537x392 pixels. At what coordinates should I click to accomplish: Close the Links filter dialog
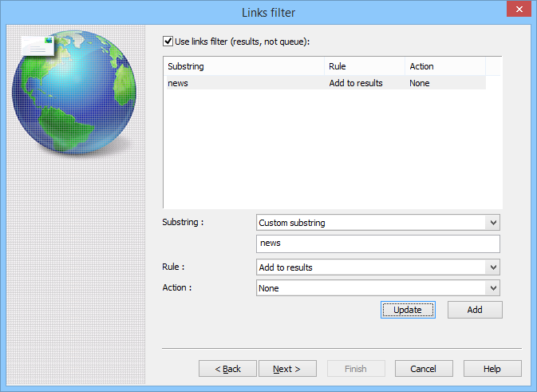click(519, 10)
